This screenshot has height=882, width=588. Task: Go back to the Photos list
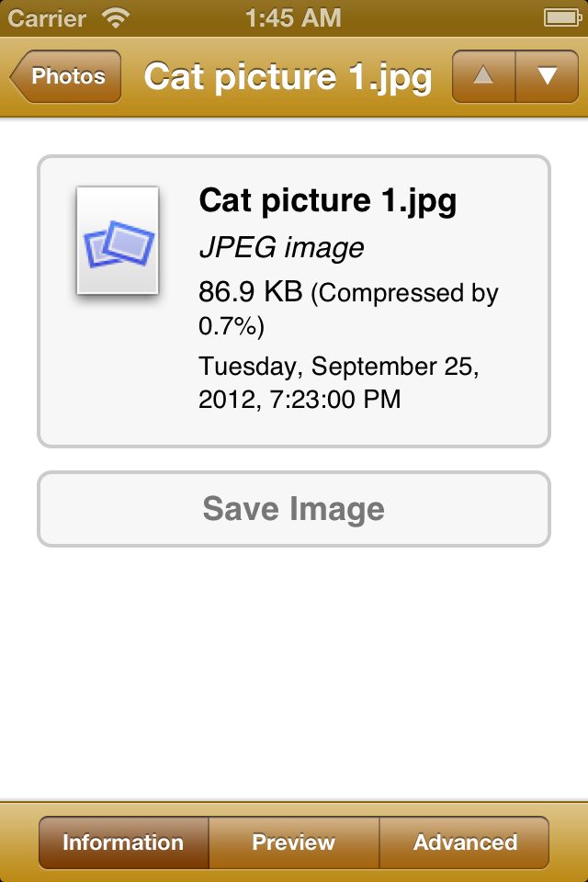(x=66, y=76)
